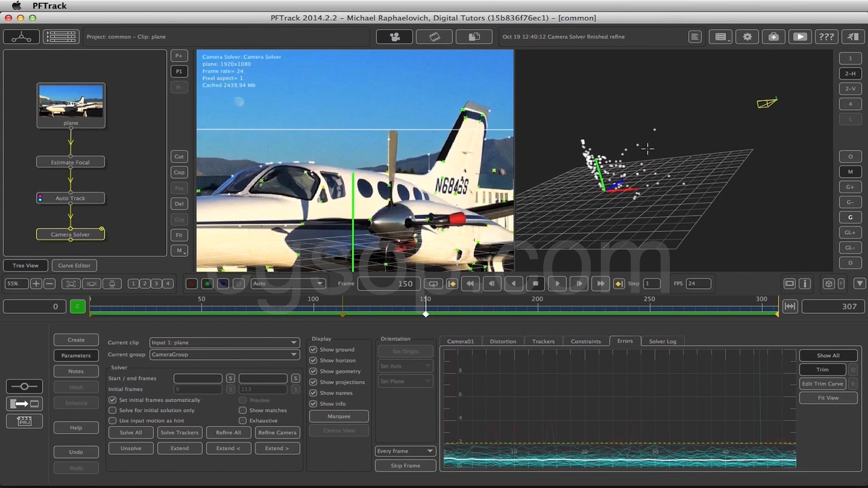Click the Solve Trackers button
This screenshot has width=868, height=488.
pyautogui.click(x=180, y=432)
